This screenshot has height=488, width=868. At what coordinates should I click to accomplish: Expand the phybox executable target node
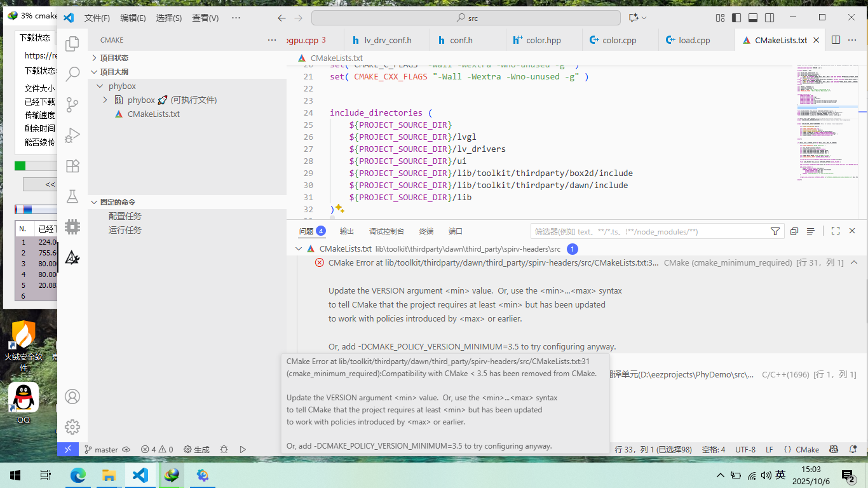pyautogui.click(x=105, y=100)
